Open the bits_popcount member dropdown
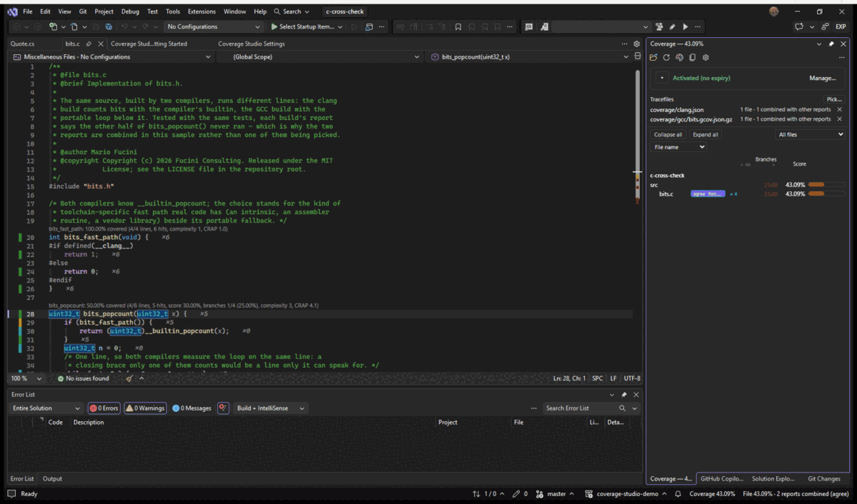857x504 pixels. tap(528, 56)
